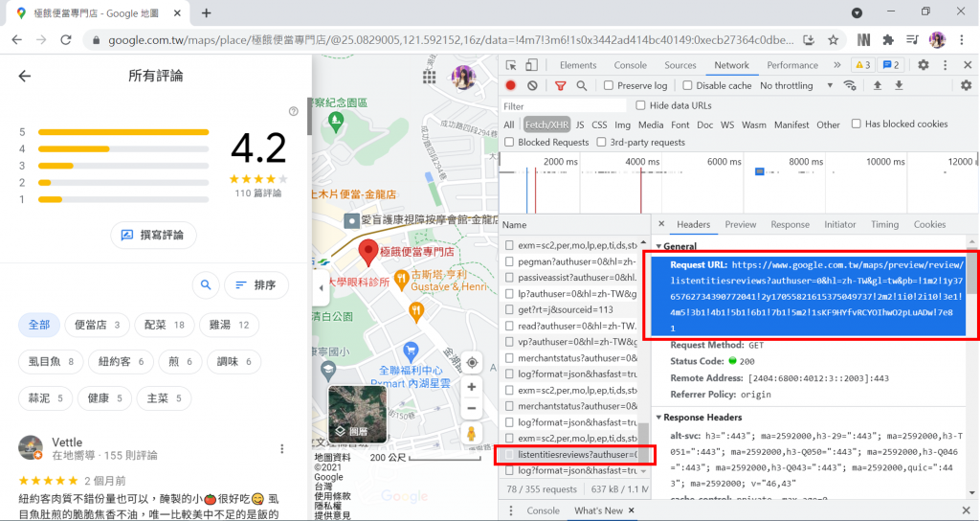Check 3rd-party requests option
This screenshot has width=980, height=521.
click(601, 142)
